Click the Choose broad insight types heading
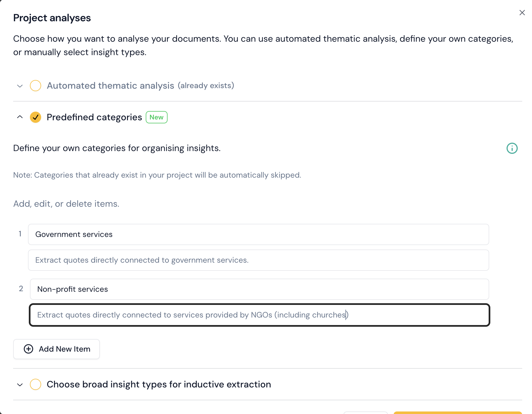 tap(159, 384)
